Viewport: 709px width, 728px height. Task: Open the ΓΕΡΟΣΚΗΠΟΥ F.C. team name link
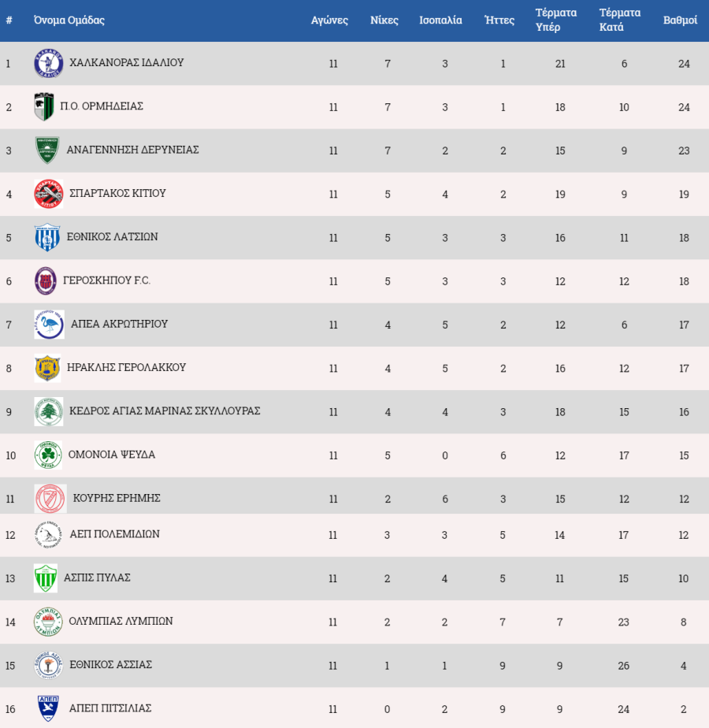107,280
